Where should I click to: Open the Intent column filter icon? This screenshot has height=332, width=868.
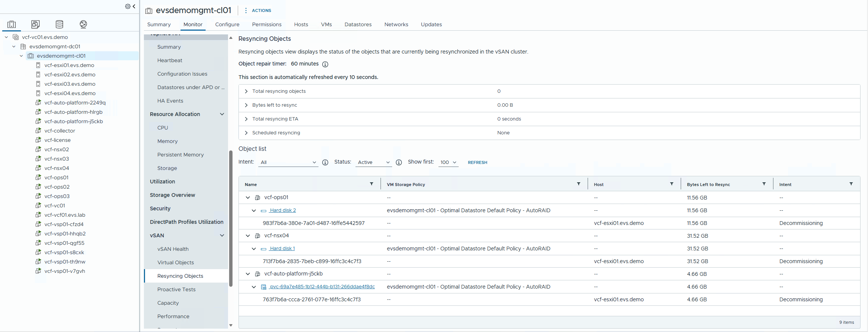coord(851,184)
